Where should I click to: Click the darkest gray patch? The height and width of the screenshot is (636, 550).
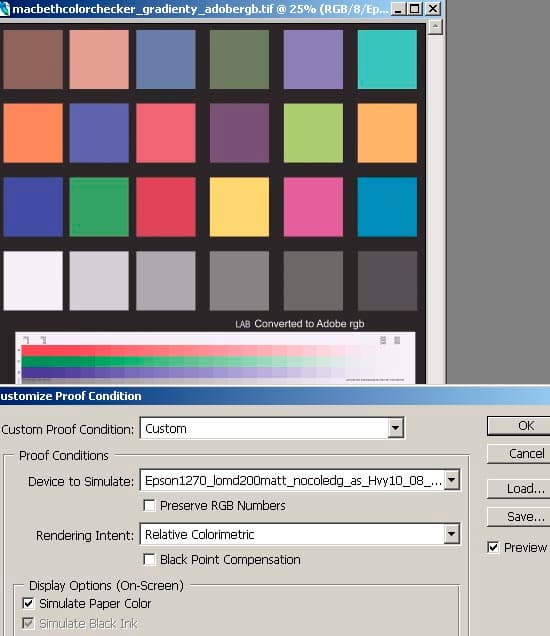[x=387, y=281]
